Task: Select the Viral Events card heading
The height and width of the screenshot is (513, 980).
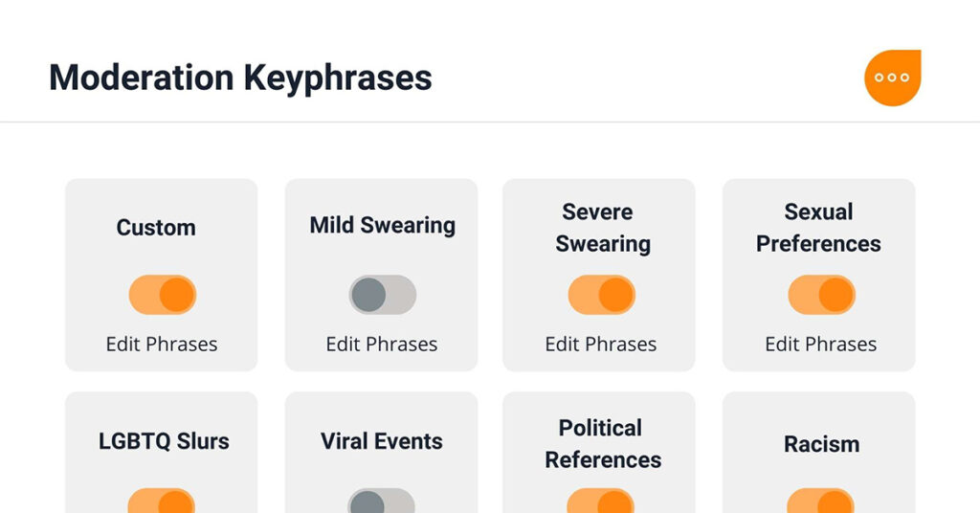Action: coord(382,442)
